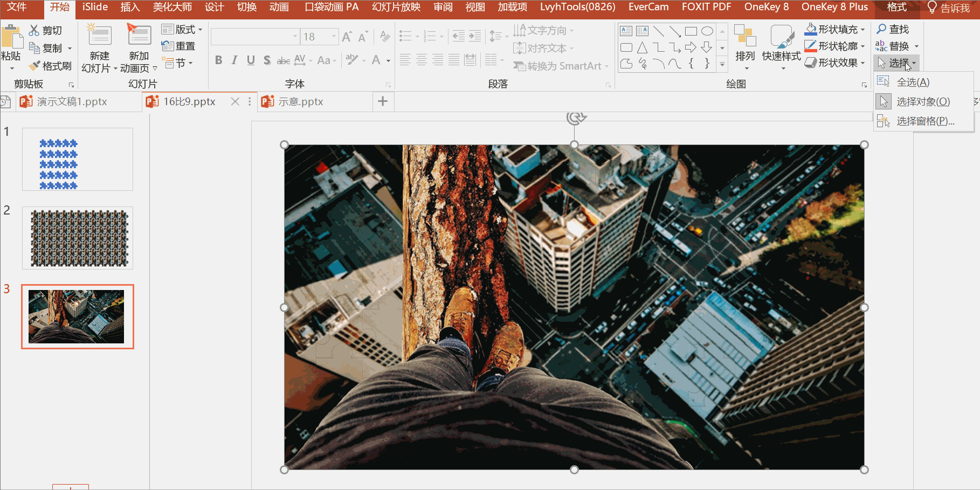This screenshot has width=980, height=490.
Task: Open the font size dropdown
Action: coord(334,37)
